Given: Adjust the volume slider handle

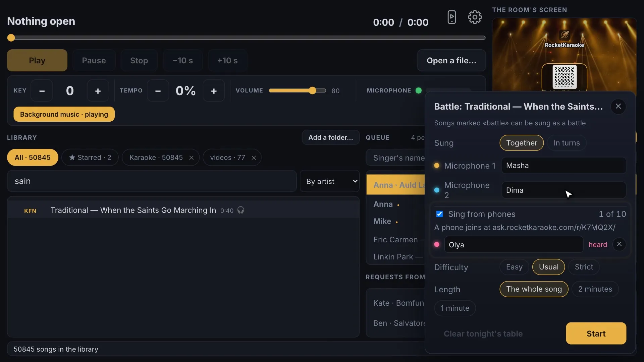Looking at the screenshot, I should (x=312, y=90).
